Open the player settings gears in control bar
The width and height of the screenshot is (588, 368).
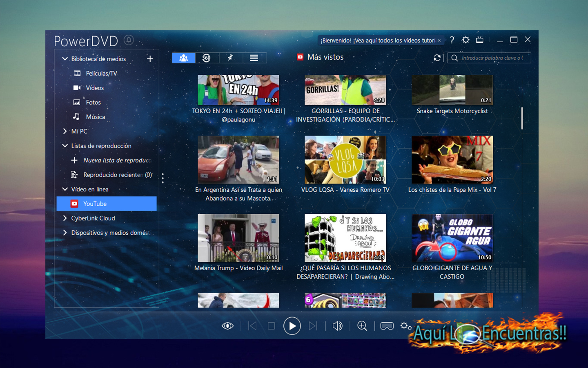tap(406, 326)
